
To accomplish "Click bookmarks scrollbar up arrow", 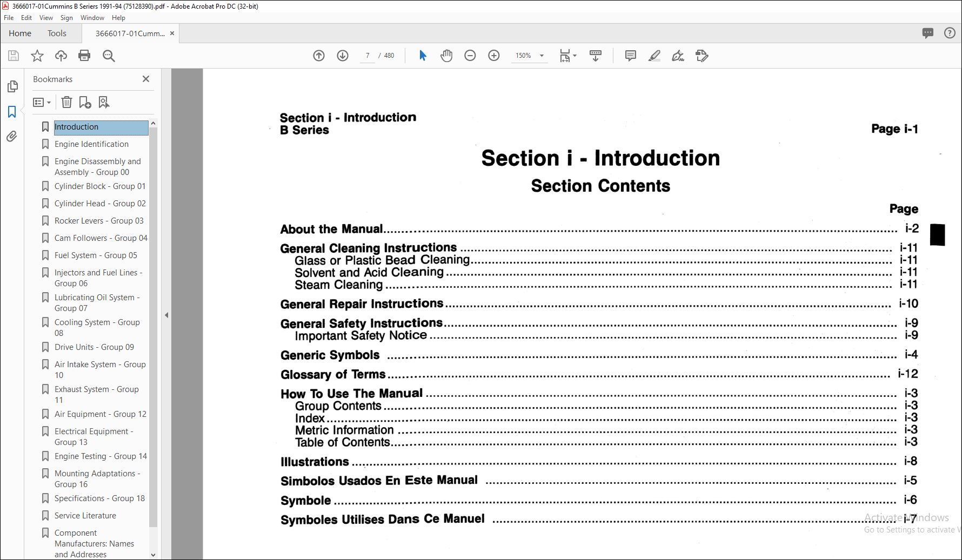I will click(x=153, y=124).
